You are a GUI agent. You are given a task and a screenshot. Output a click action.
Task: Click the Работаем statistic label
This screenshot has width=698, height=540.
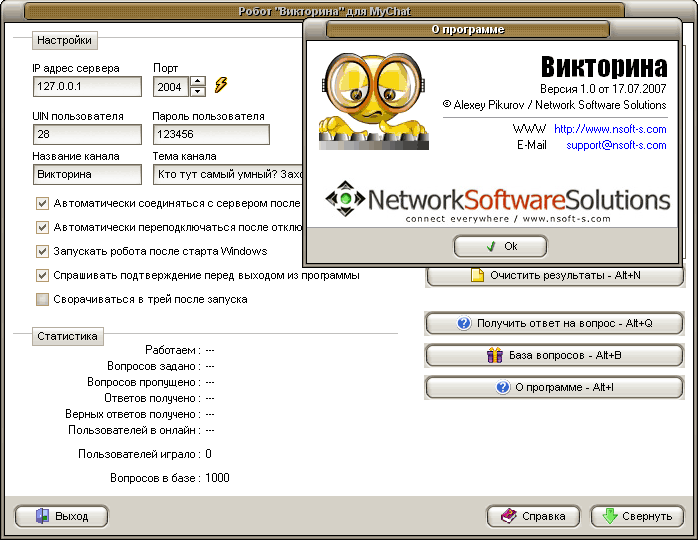(x=173, y=350)
